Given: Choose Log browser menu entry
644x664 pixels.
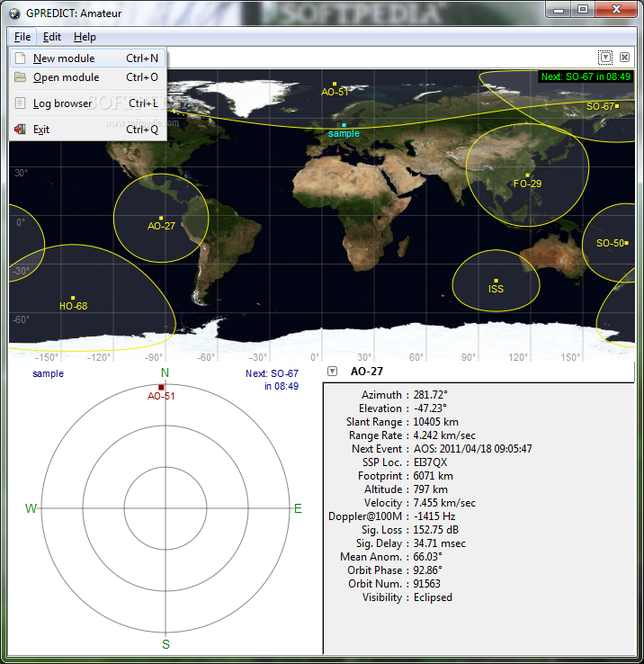Looking at the screenshot, I should 87,103.
